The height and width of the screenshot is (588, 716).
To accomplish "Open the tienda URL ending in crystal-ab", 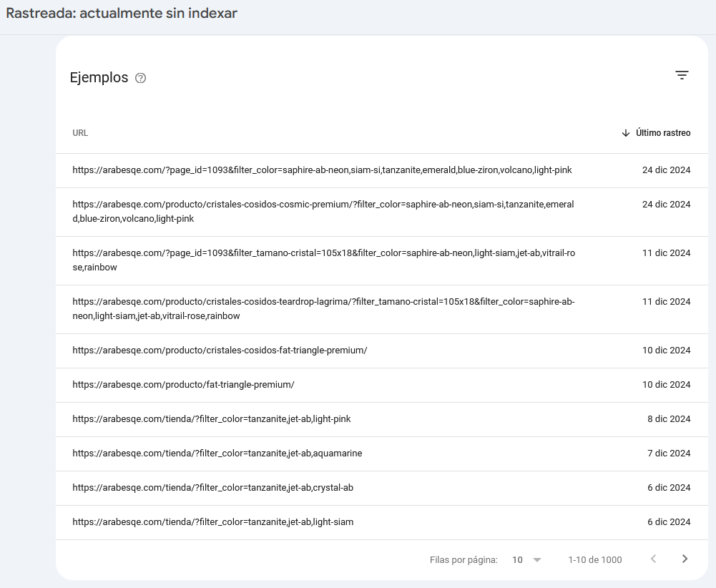I will click(x=212, y=488).
